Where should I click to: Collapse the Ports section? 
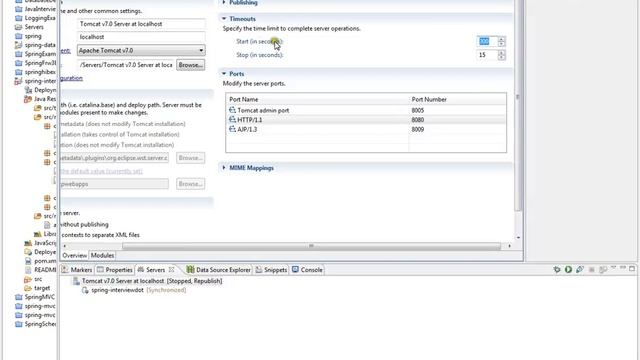224,73
